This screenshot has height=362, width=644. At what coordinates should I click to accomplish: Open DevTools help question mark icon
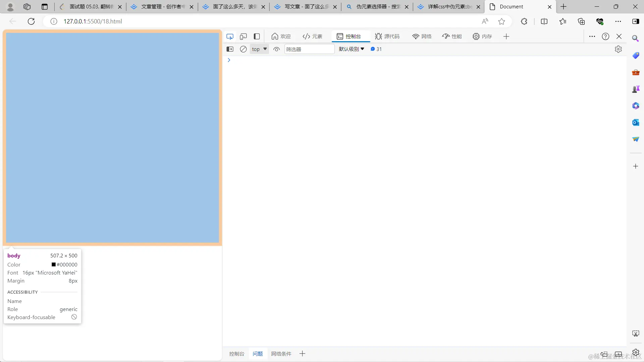tap(605, 36)
